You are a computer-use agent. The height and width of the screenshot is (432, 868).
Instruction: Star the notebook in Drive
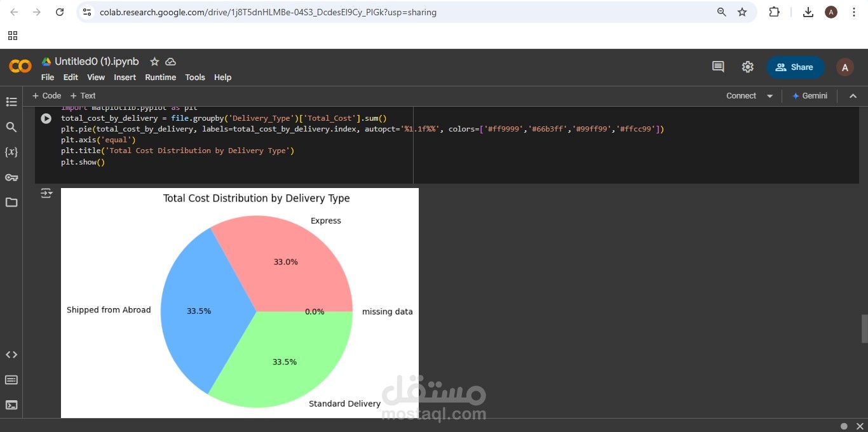154,62
